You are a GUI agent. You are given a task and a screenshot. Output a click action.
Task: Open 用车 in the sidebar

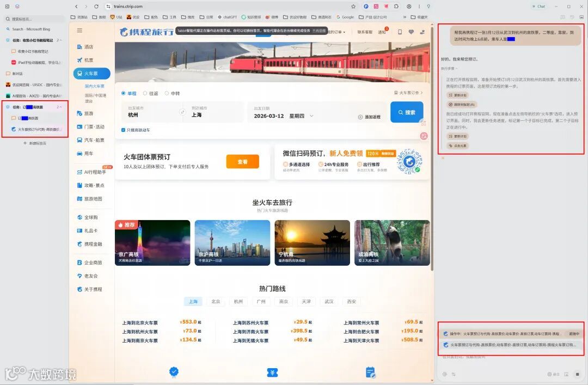tap(85, 154)
